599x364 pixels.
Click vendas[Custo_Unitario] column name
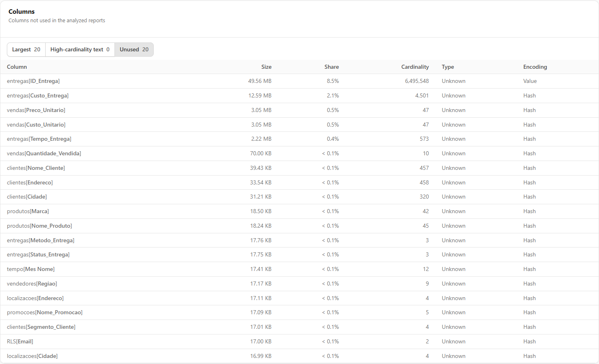pos(36,125)
